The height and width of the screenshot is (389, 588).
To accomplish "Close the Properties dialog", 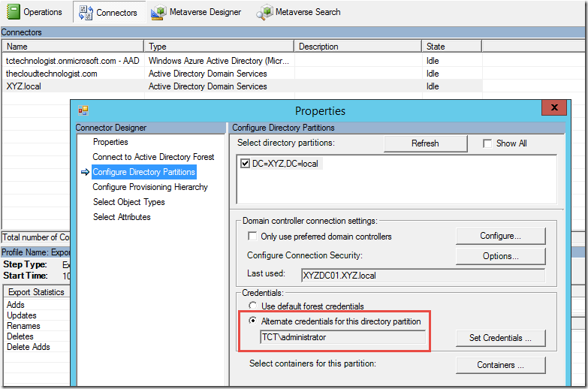I will 554,107.
